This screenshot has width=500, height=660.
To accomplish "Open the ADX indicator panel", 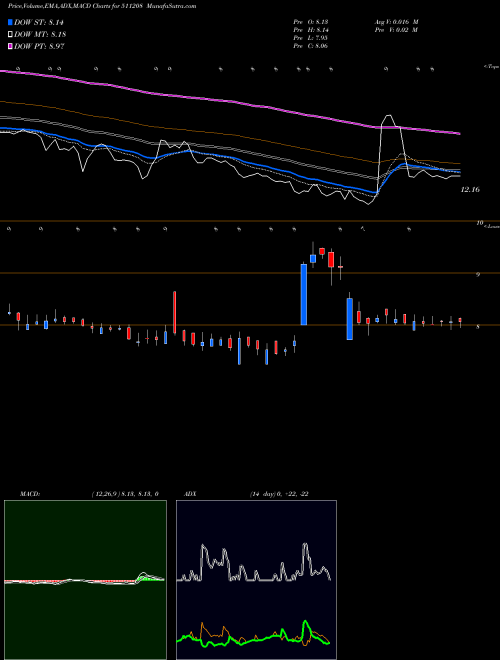I will 256,579.
